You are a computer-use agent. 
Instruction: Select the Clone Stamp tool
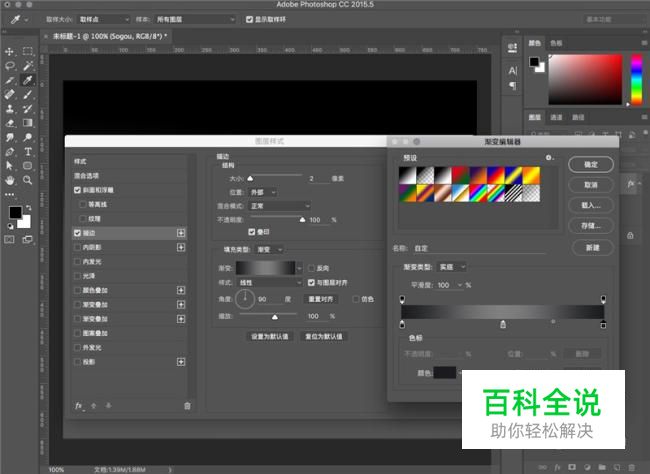[x=9, y=109]
